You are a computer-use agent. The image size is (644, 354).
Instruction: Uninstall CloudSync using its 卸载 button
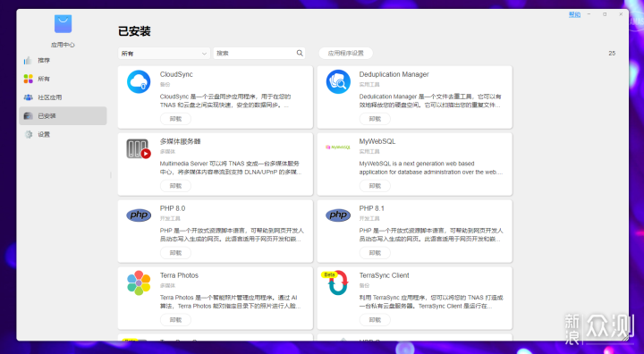coord(175,119)
